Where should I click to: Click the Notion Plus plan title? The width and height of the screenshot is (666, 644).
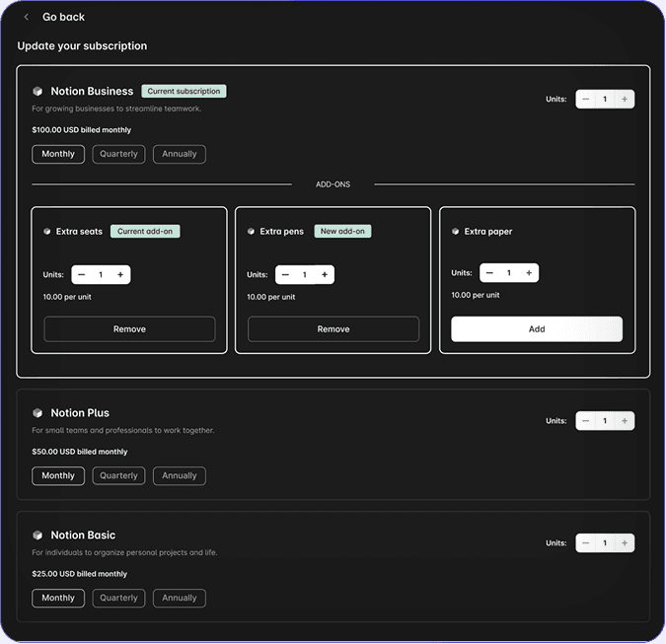click(80, 413)
